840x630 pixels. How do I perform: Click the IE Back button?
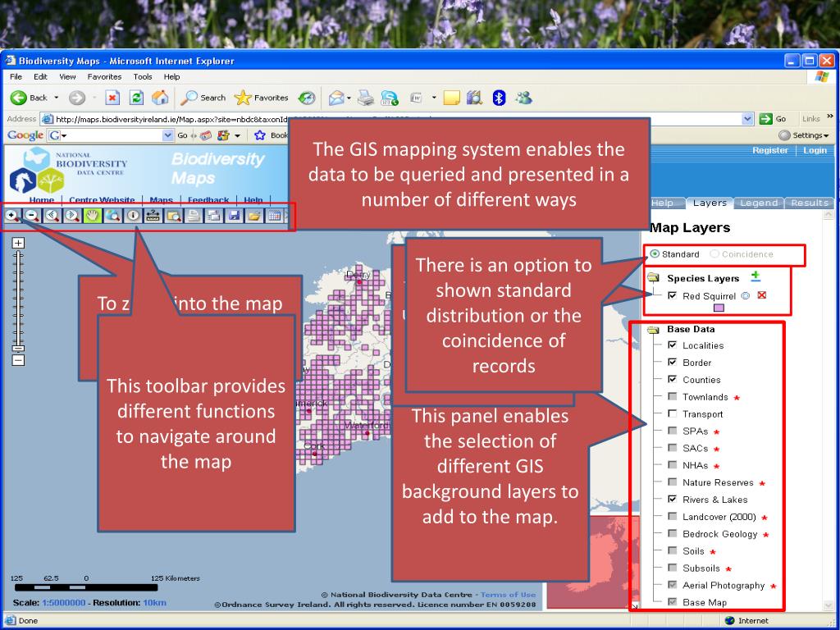29,98
